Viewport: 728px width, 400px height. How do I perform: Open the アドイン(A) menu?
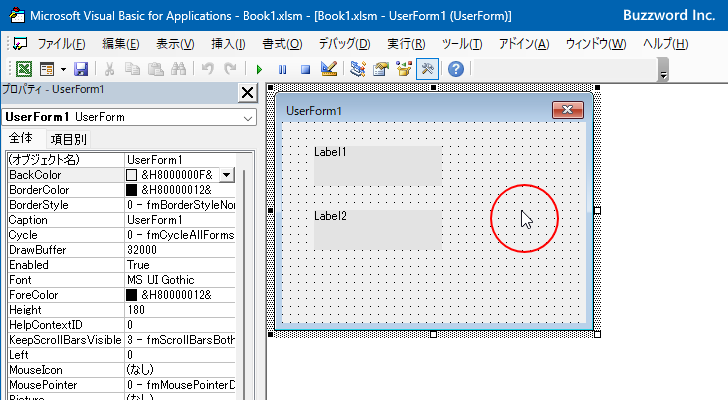coord(524,44)
